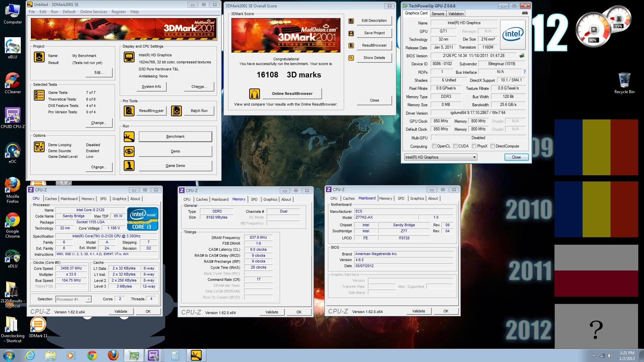Open eBLU desktop shortcut
The width and height of the screenshot is (644, 362).
[x=13, y=49]
